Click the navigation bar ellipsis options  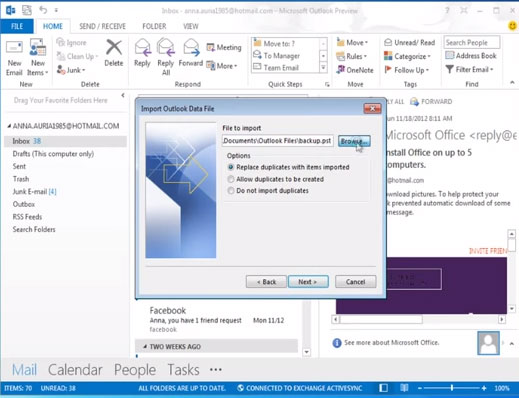point(216,369)
